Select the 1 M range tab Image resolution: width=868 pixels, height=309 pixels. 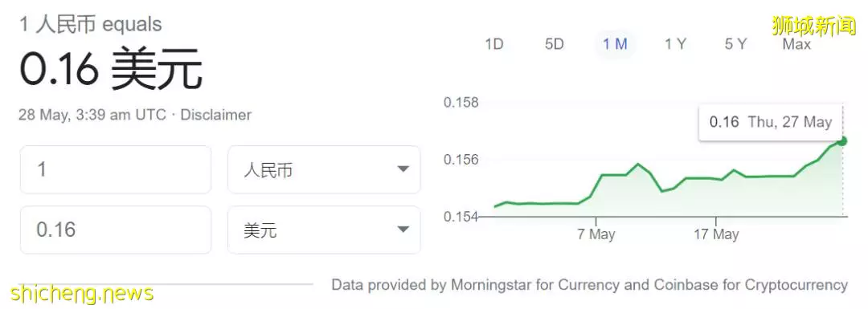point(615,44)
